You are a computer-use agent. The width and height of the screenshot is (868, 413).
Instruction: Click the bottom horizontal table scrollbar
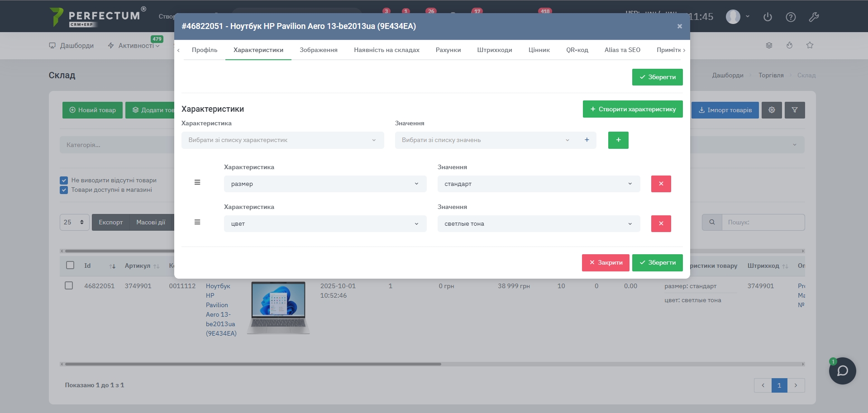click(x=253, y=364)
